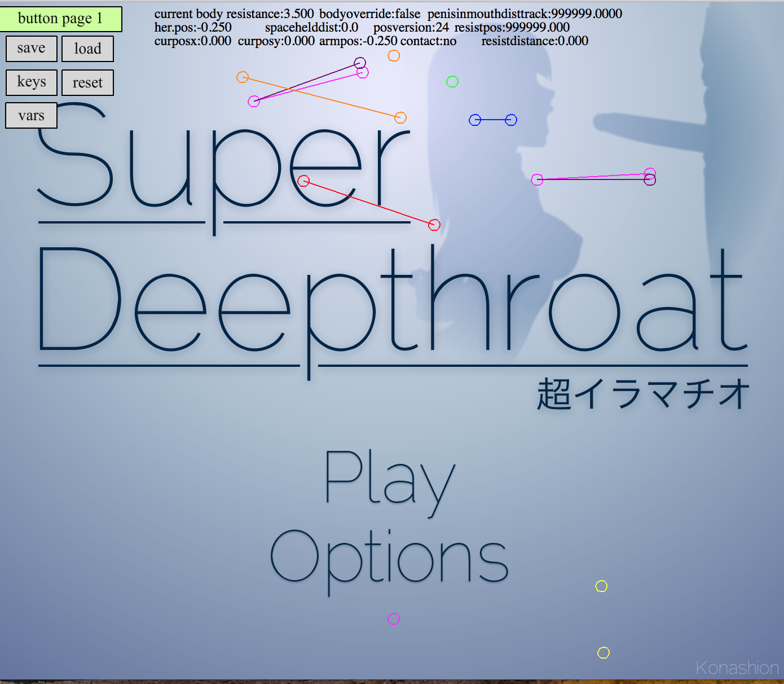
Task: Click the "button page 1" button
Action: tap(60, 19)
